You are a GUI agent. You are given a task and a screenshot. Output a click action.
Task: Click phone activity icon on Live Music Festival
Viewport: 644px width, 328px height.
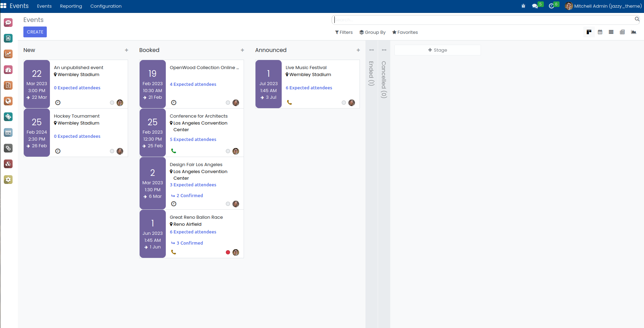pos(289,103)
